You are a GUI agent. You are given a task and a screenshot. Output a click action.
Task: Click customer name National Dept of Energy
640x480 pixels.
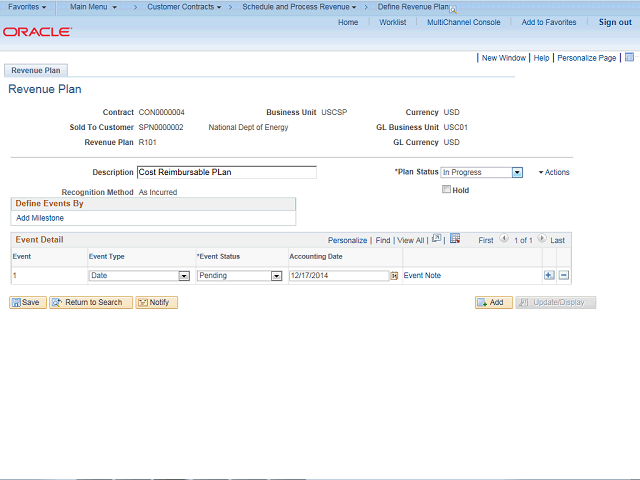[x=248, y=127]
